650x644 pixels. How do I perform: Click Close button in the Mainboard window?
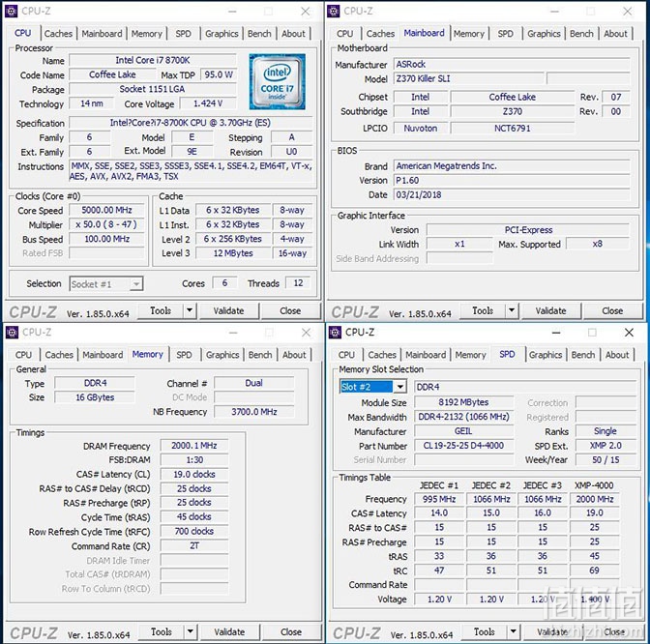(612, 310)
